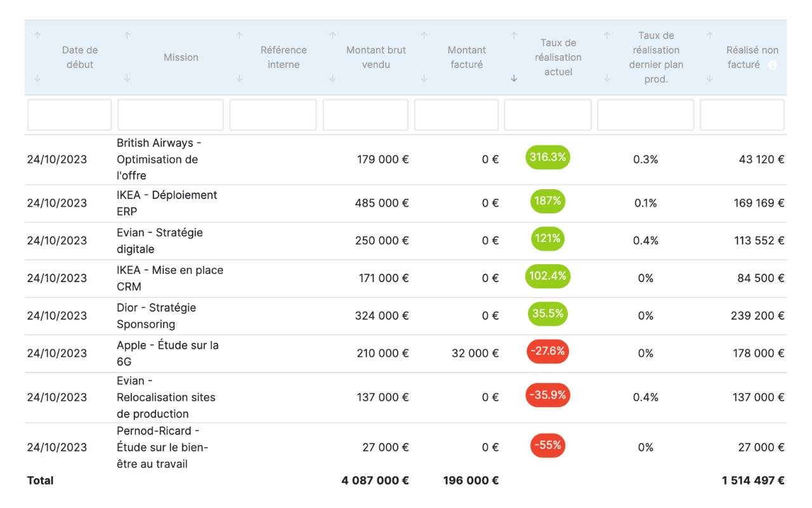Click the 84 500 € unbilled value

761,278
